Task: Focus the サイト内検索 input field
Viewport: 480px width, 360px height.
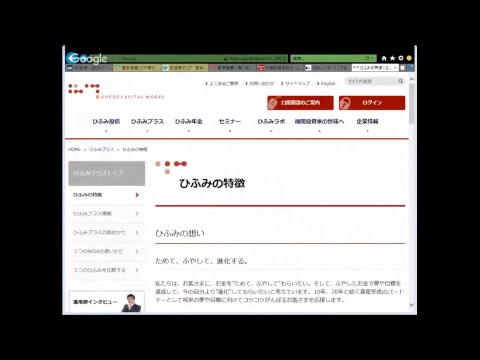Action: tap(371, 81)
